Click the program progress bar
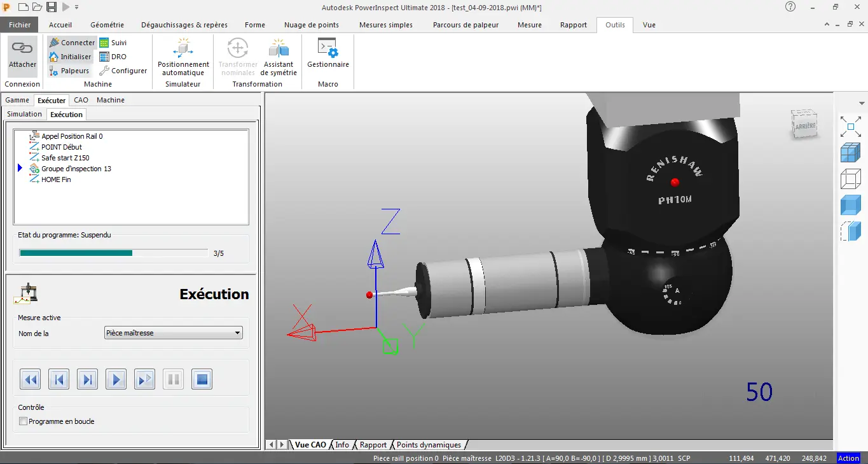Image resolution: width=868 pixels, height=464 pixels. pos(113,253)
